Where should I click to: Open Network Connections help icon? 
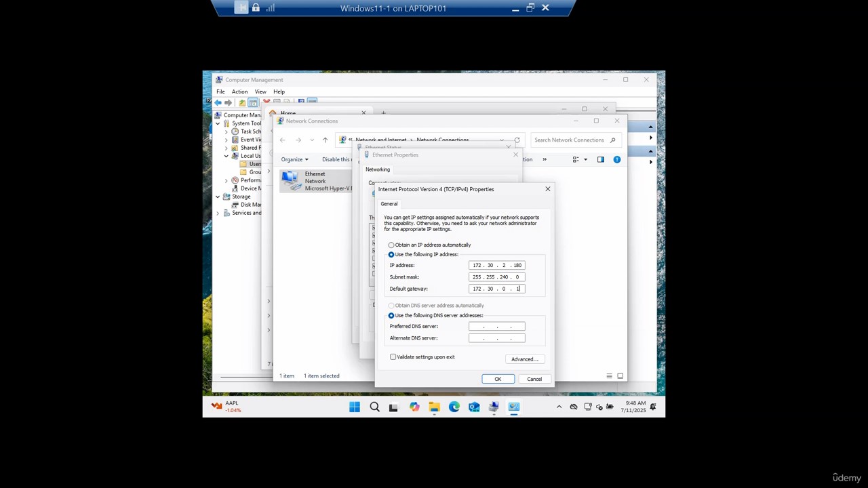click(617, 159)
